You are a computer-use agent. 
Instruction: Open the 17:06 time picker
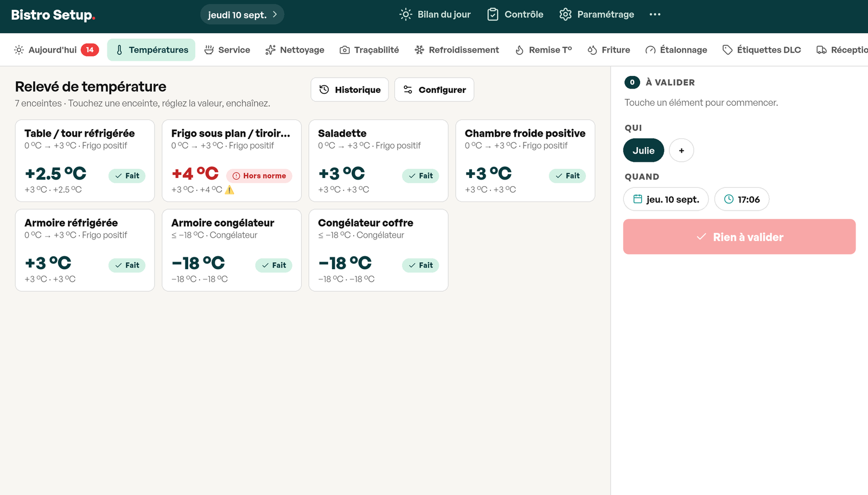tap(742, 199)
